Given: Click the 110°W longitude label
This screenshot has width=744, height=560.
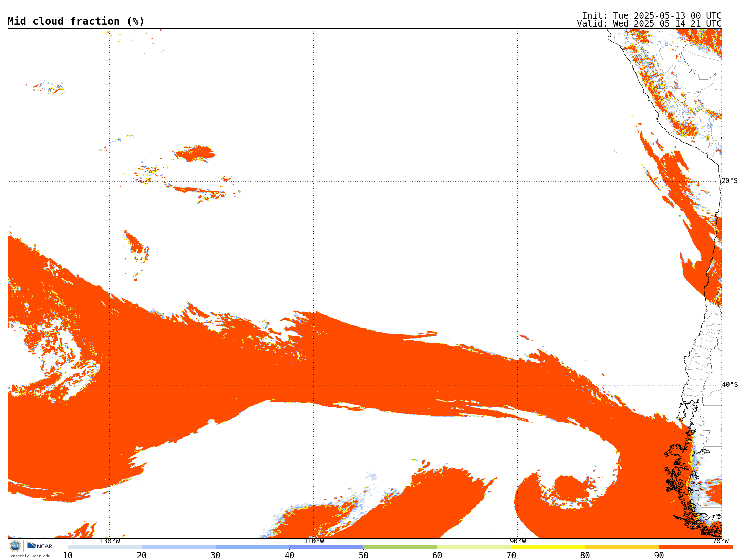Looking at the screenshot, I should coord(314,541).
